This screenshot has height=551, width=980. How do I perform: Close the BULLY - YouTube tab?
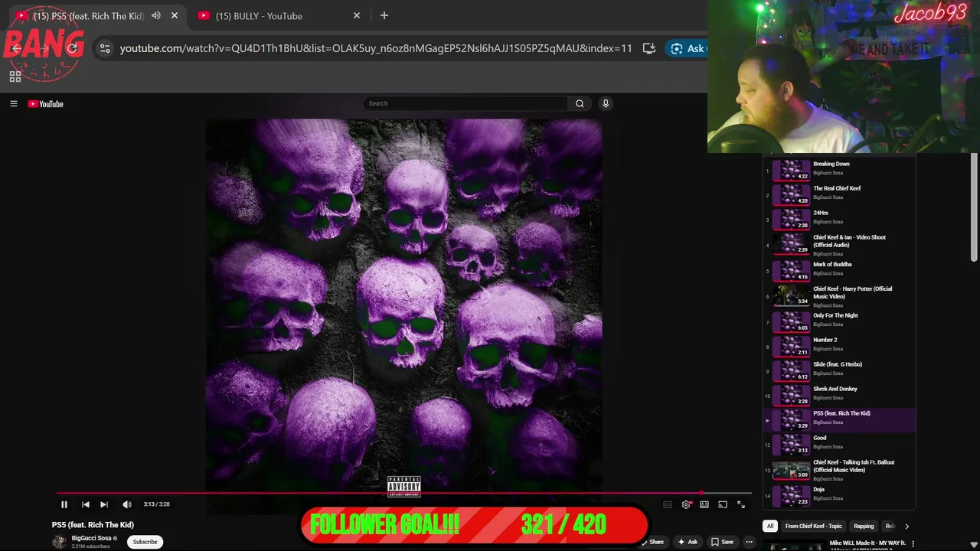357,15
